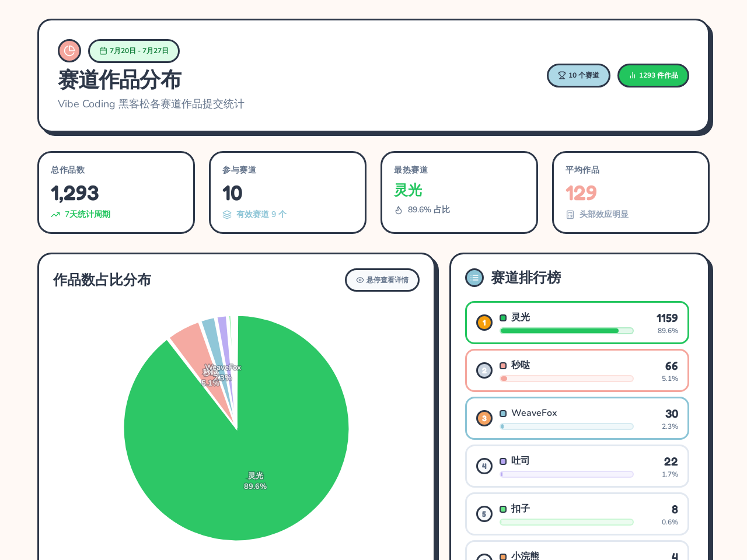The image size is (747, 560).
Task: Click the 悬停查看详情 button
Action: pyautogui.click(x=382, y=280)
